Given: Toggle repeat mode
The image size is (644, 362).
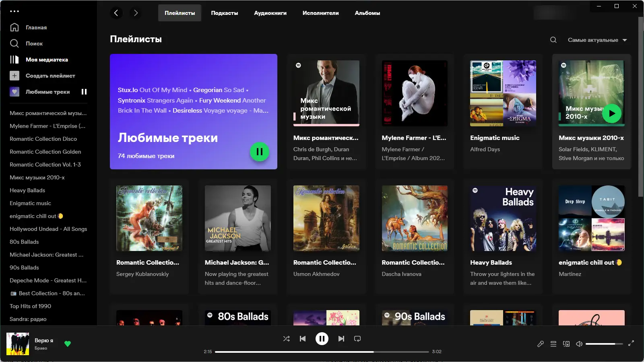Looking at the screenshot, I should pyautogui.click(x=357, y=339).
